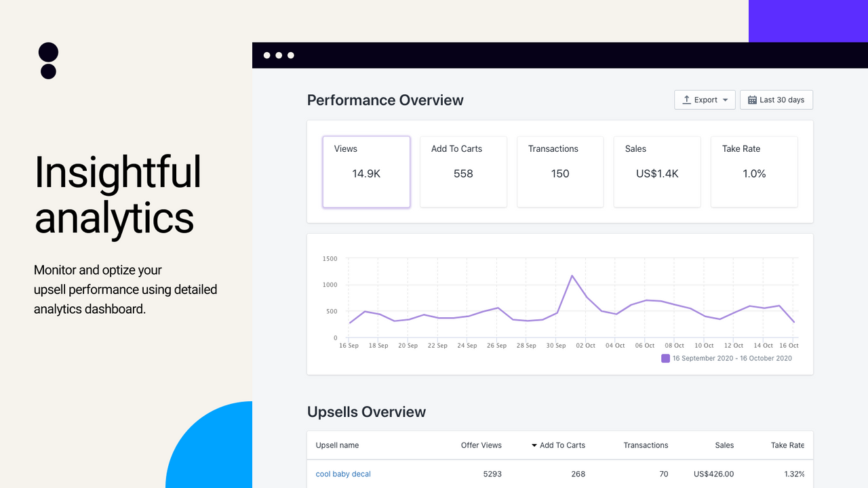868x488 pixels.
Task: Sort the table by Add To Carts
Action: pos(562,445)
